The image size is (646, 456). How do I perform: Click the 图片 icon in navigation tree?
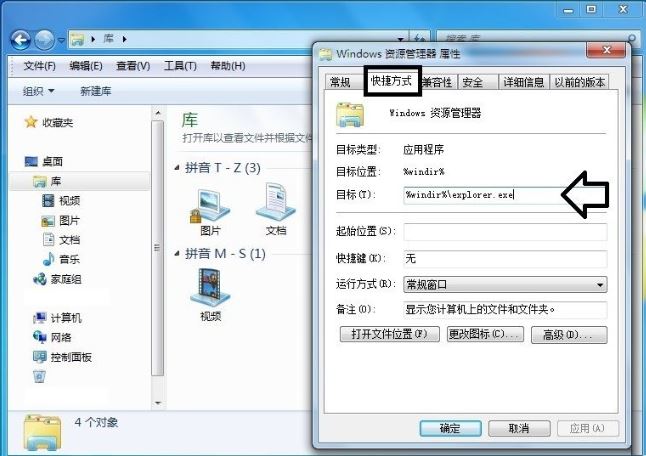pos(48,221)
